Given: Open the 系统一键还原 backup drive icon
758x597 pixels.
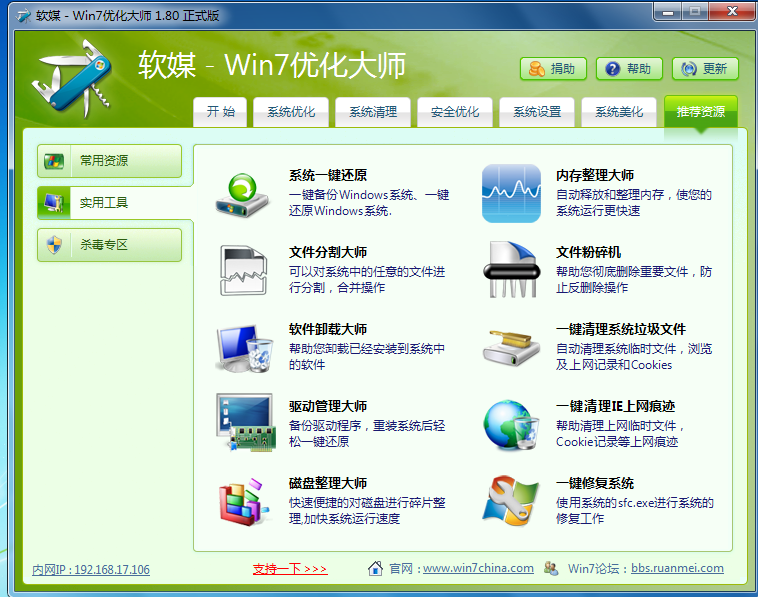Looking at the screenshot, I should coord(243,195).
